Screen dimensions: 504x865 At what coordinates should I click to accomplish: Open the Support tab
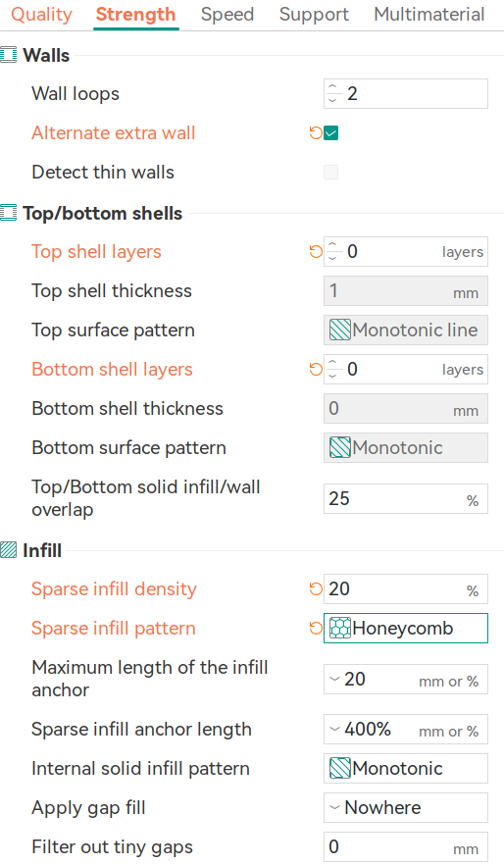[314, 15]
